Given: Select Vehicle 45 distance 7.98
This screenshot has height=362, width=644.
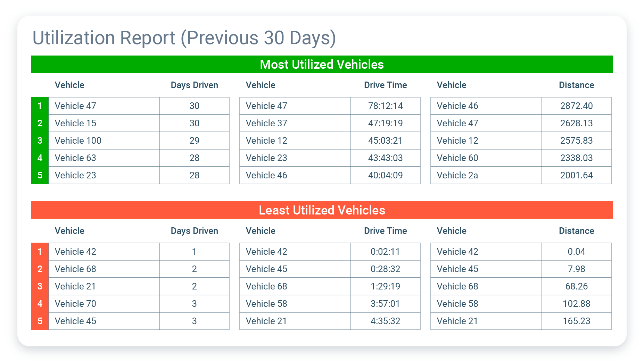Looking at the screenshot, I should click(x=576, y=269).
